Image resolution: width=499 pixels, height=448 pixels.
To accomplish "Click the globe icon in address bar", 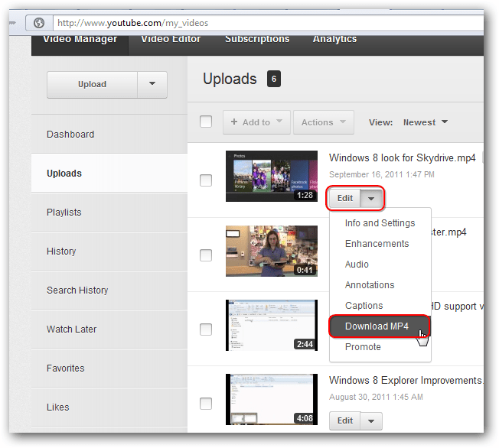I will (39, 23).
